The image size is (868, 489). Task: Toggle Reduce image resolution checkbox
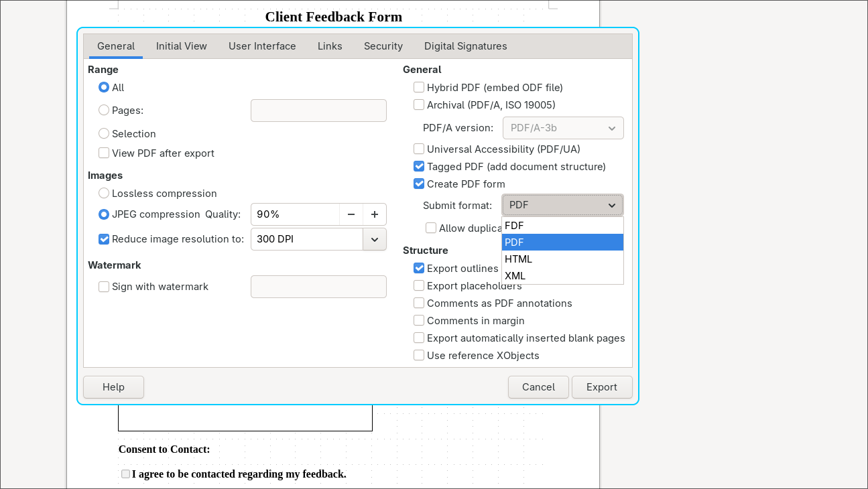(104, 238)
